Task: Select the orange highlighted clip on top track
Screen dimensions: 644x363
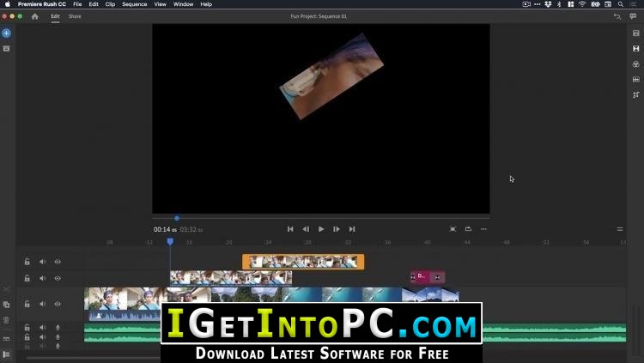Action: point(303,262)
